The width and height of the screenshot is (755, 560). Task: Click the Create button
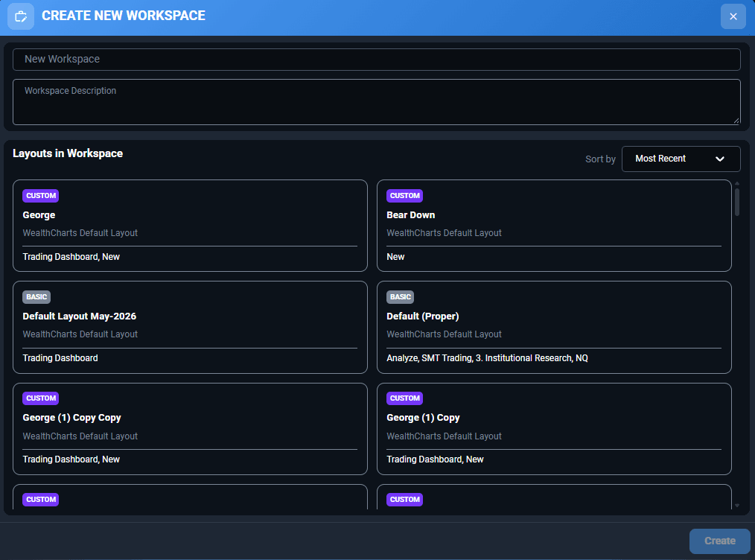click(x=719, y=541)
